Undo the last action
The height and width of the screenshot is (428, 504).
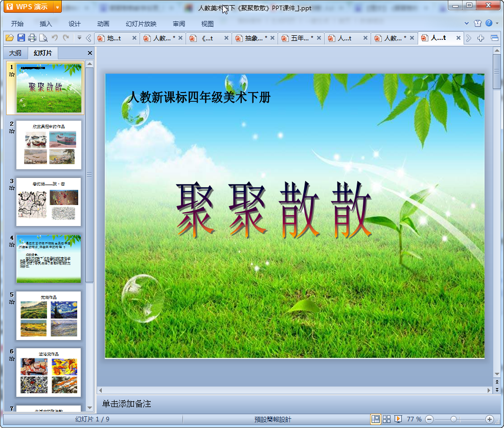coord(55,38)
